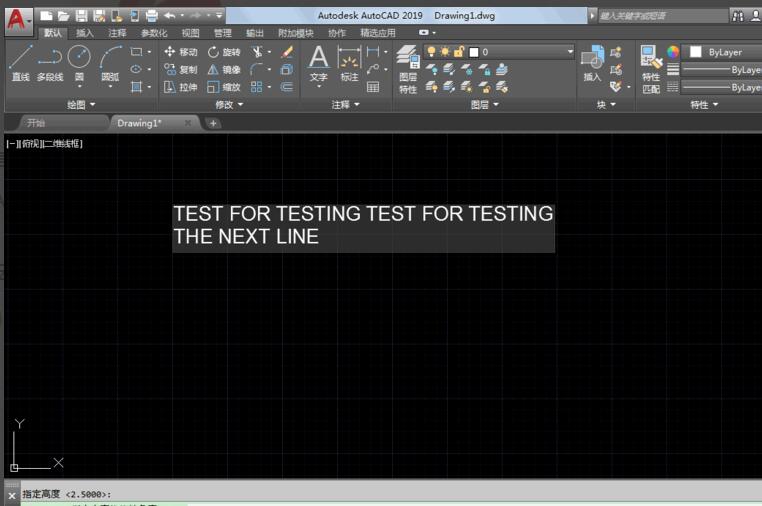Viewport: 762px width, 506px height.
Task: Click the Save As icon
Action: point(99,16)
